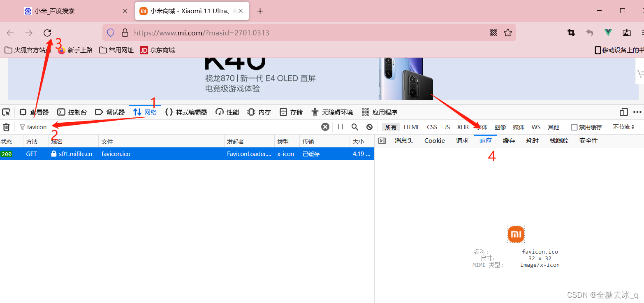Open request blocking panel icon

370,127
